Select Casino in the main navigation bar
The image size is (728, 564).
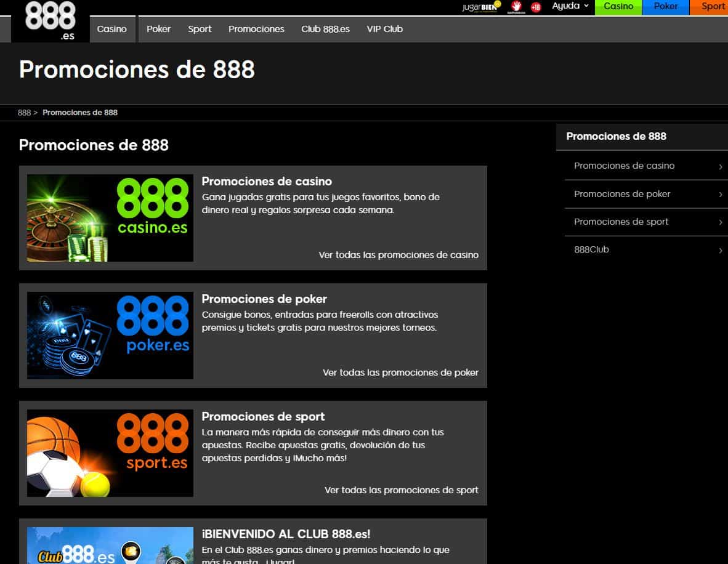click(x=112, y=29)
